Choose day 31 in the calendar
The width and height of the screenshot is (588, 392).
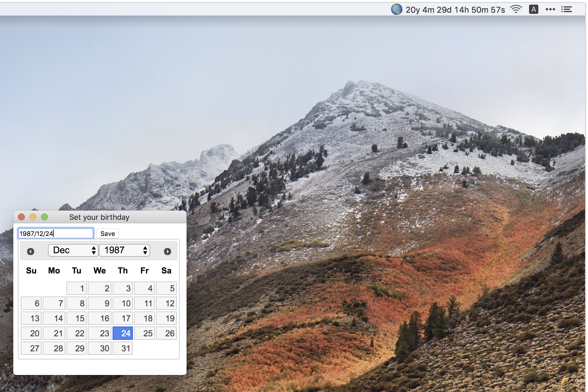tap(123, 348)
